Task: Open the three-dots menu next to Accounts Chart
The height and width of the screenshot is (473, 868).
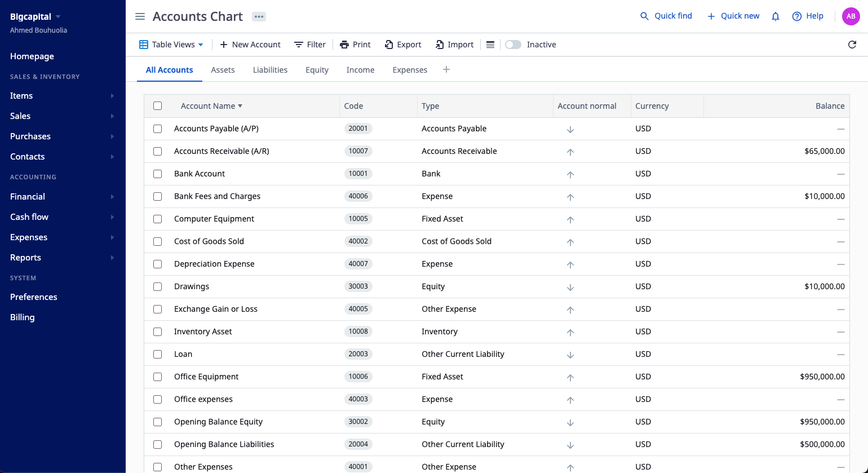Action: [259, 16]
